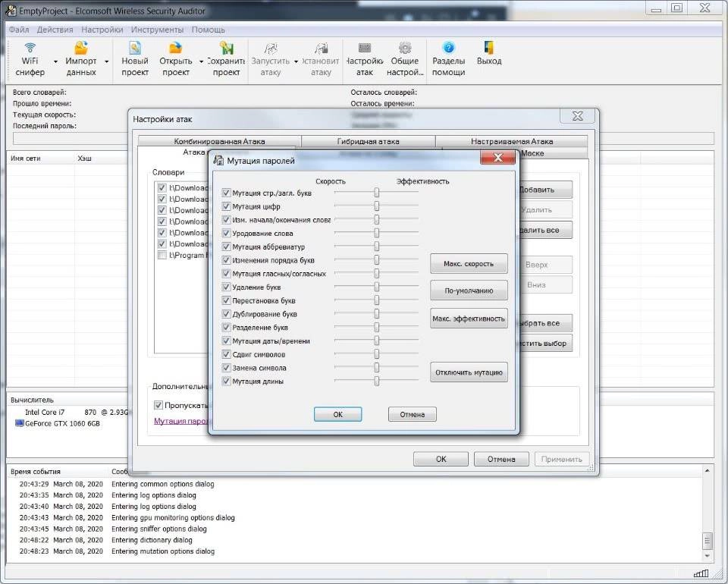Uncheck Сдвиг символов mutation

226,354
